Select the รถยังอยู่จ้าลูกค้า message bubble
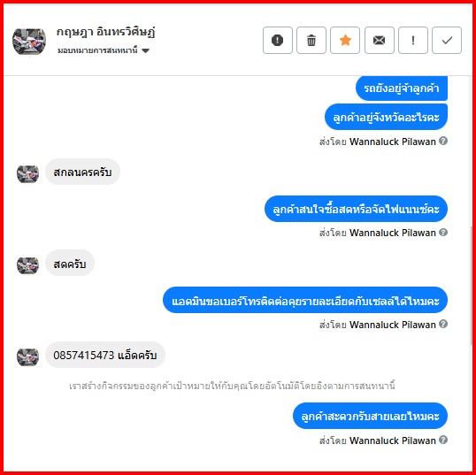The width and height of the screenshot is (476, 475). pyautogui.click(x=402, y=88)
